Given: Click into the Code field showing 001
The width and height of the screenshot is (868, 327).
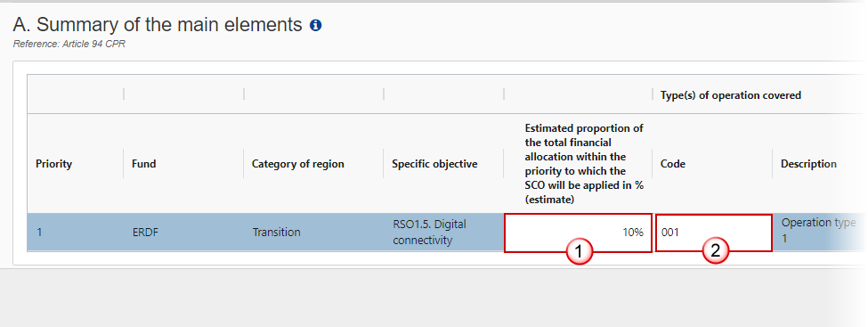Looking at the screenshot, I should (714, 233).
